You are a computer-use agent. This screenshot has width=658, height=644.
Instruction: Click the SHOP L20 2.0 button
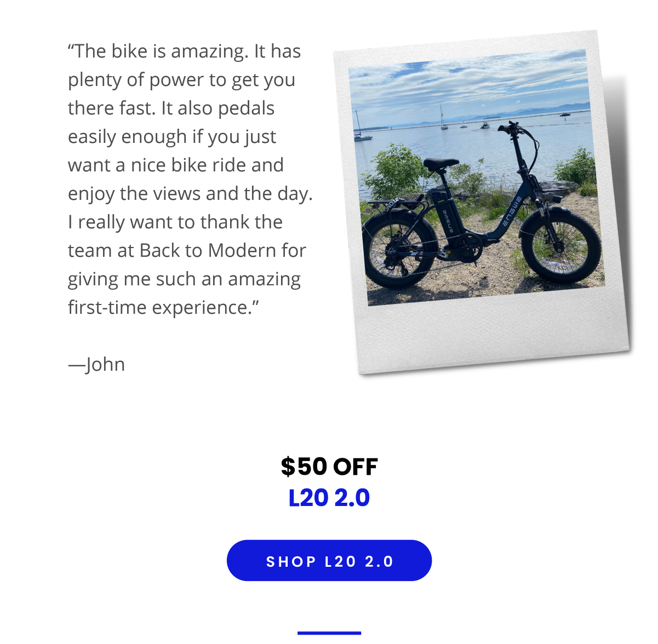click(329, 560)
